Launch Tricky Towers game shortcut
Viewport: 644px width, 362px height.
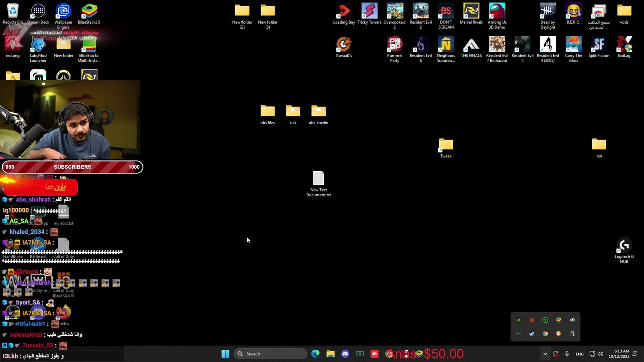point(369,14)
